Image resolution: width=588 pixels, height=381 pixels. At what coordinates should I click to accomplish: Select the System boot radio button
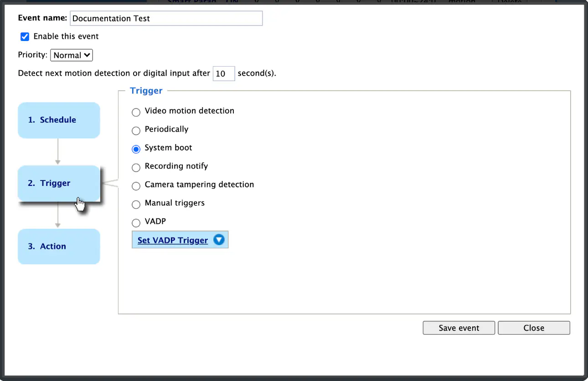(136, 149)
